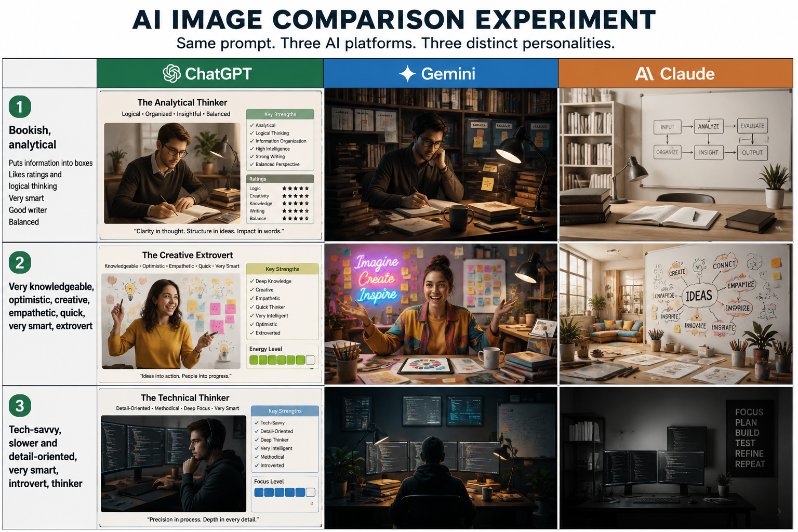Click the Claude column header
798x532 pixels.
675,73
